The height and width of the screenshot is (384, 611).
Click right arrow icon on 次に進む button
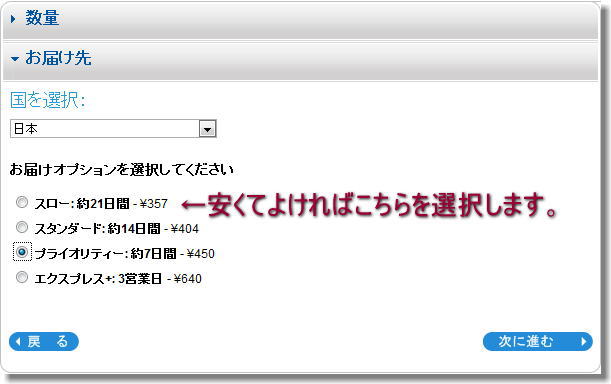pos(583,342)
